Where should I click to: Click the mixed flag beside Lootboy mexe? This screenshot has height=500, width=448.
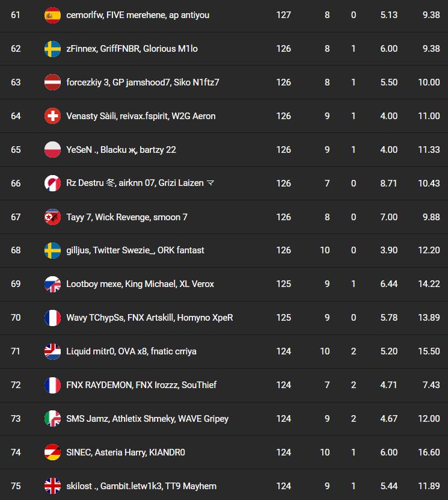(52, 284)
